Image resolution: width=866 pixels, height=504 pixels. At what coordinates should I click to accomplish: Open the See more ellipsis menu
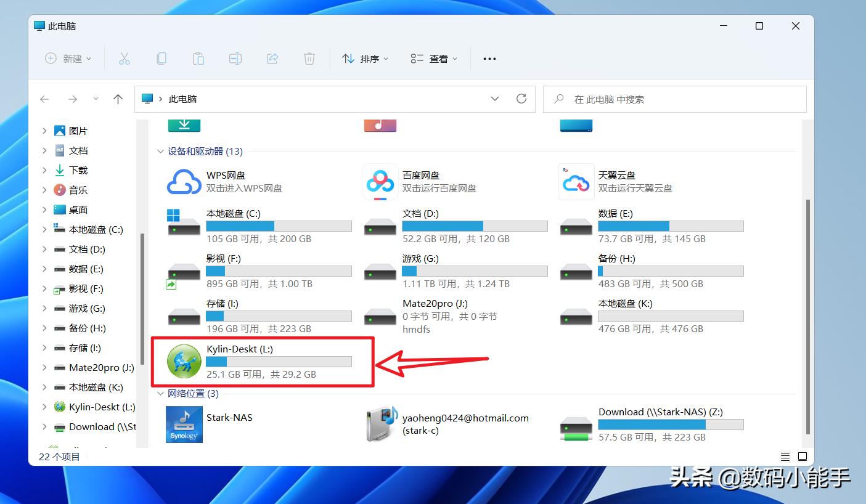(489, 58)
